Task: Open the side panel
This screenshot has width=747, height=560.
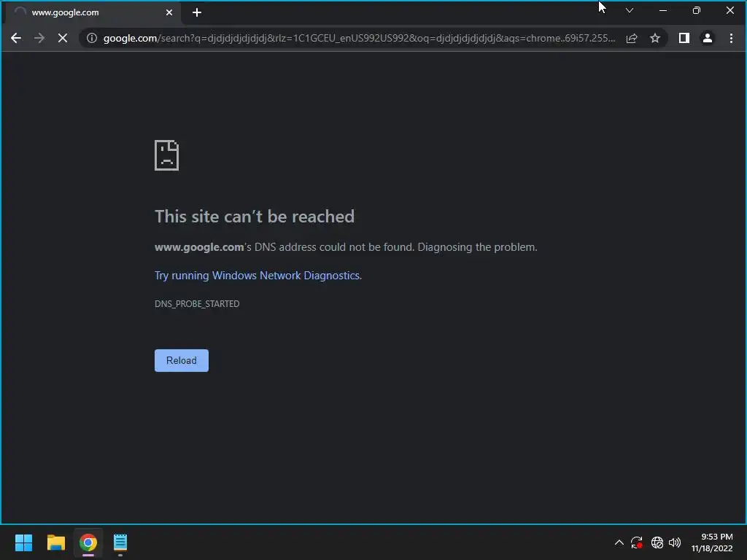Action: coord(684,38)
